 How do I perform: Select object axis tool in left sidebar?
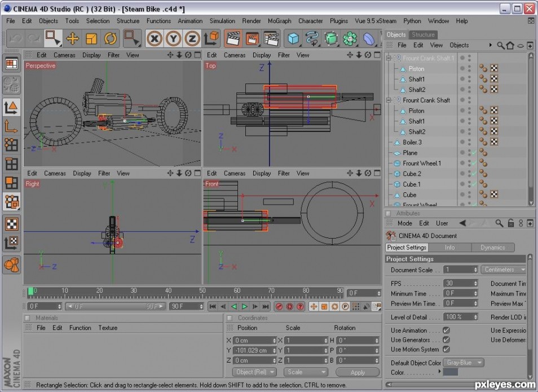[11, 126]
